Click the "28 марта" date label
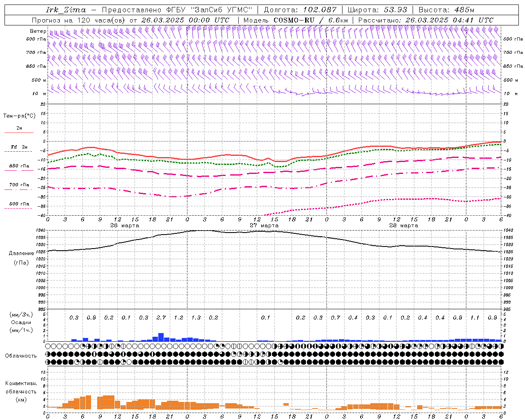Viewport: 525px width, 420px height. (x=404, y=226)
